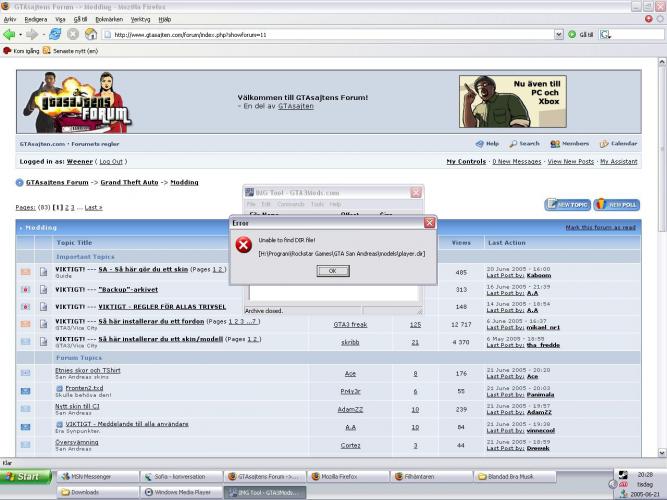
Task: Click the Firefox stop loading icon
Action: pyautogui.click(x=74, y=34)
